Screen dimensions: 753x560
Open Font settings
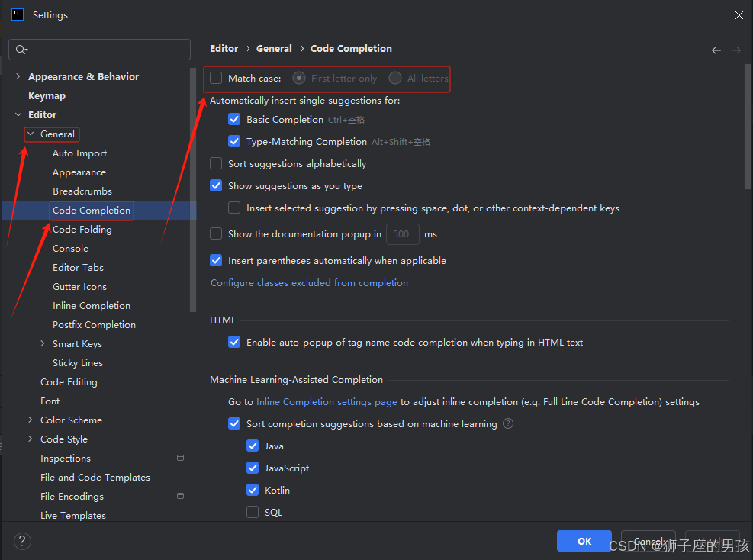point(50,401)
